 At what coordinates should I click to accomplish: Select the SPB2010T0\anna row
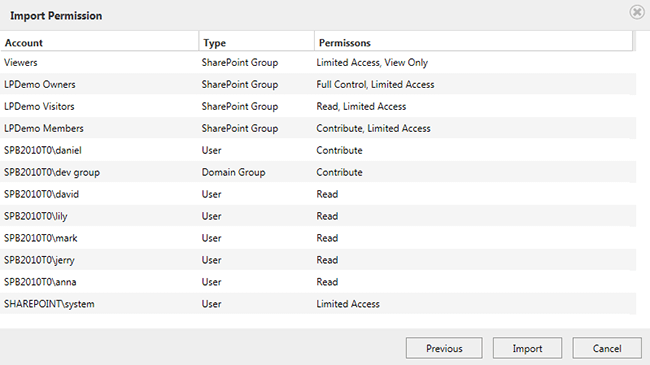coord(318,282)
